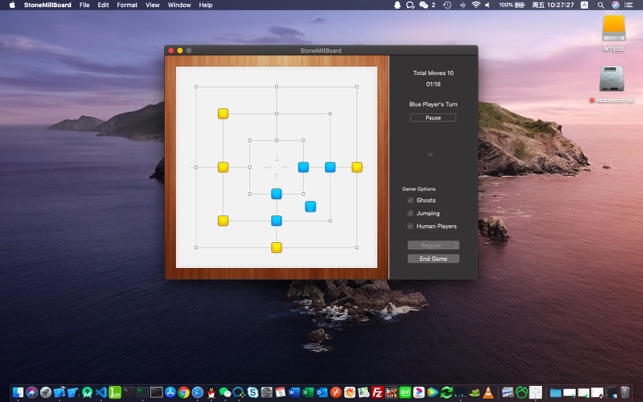643x402 pixels.
Task: Select the yellow stone on right outer edge
Action: point(357,167)
